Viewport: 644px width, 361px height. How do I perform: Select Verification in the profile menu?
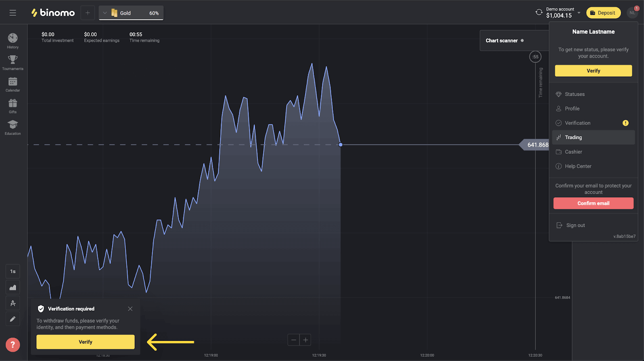pyautogui.click(x=577, y=123)
